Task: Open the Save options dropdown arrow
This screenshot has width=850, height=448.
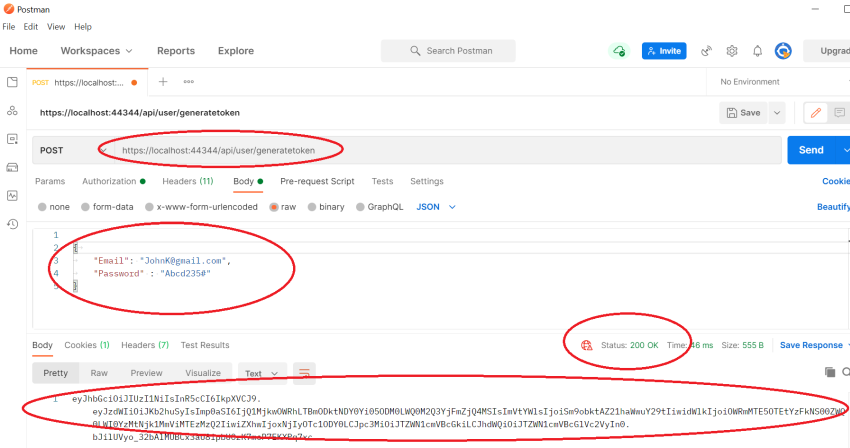Action: point(777,113)
